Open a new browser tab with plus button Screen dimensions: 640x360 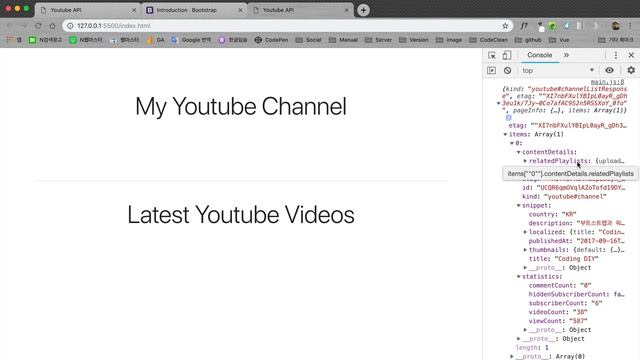(363, 10)
